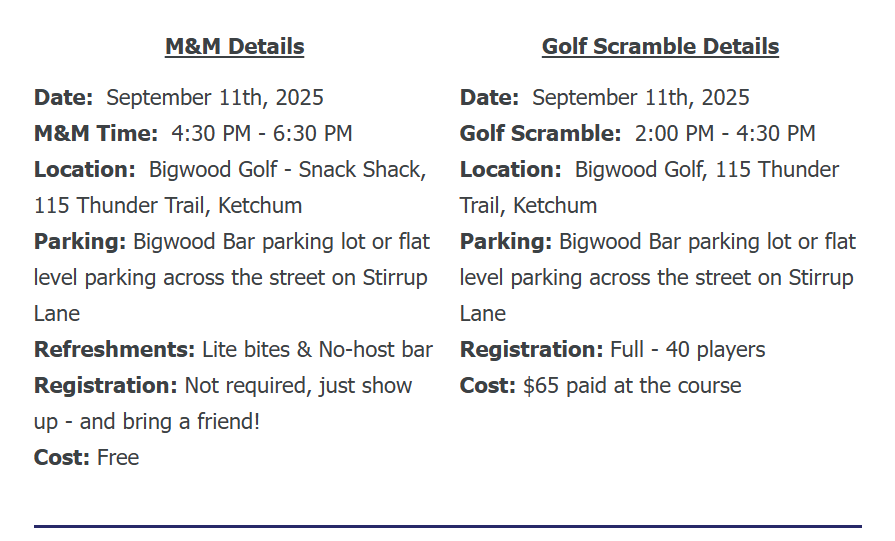Click the "Cost:" label in the Golf Scramble column
The image size is (895, 541).
point(488,385)
